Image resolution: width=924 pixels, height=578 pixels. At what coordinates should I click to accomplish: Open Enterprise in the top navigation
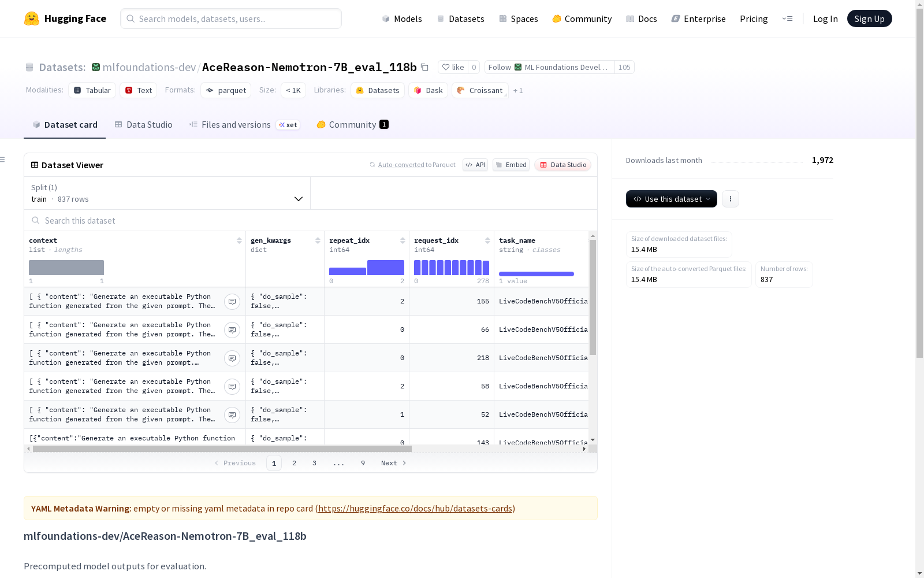(698, 18)
